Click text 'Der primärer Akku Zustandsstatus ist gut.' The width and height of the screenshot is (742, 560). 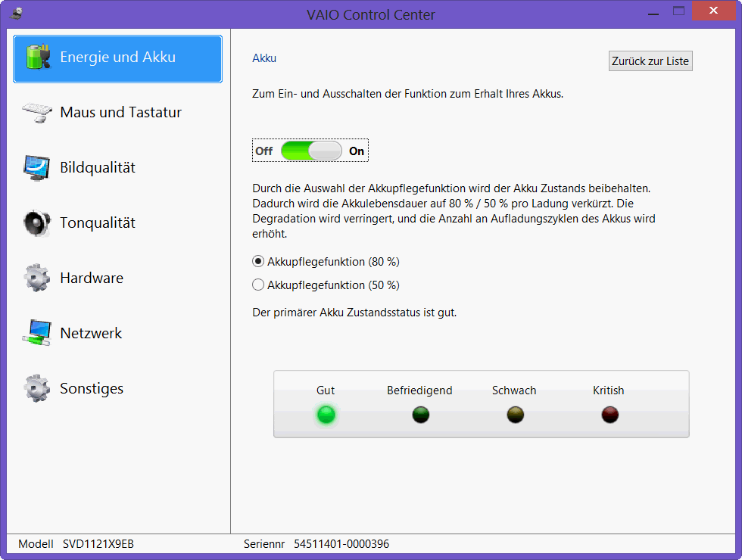pos(354,313)
